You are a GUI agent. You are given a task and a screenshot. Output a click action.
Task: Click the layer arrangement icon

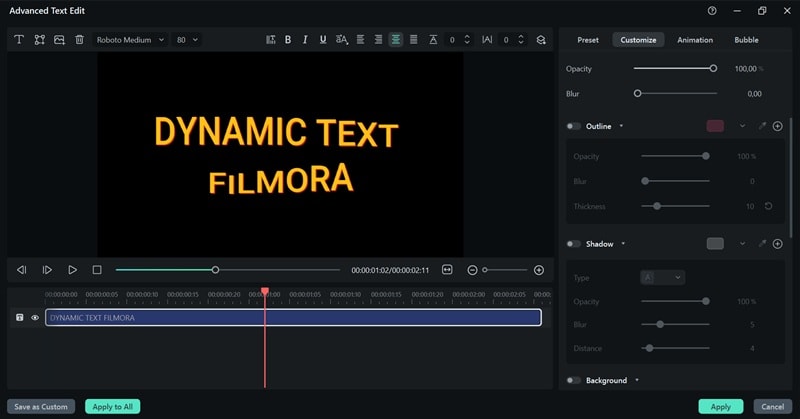tap(541, 40)
